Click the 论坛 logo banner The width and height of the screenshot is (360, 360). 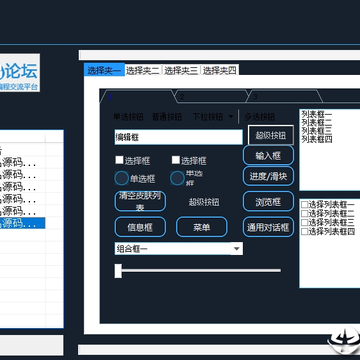[20, 73]
